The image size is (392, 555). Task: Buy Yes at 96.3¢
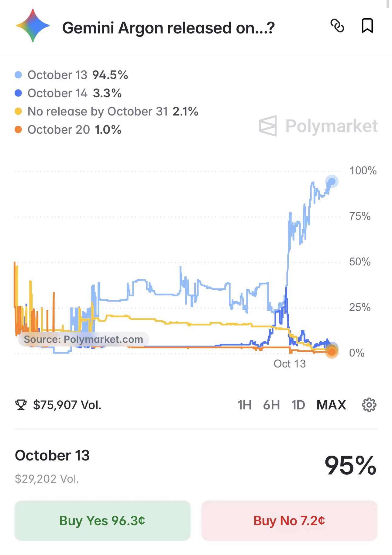point(102,520)
